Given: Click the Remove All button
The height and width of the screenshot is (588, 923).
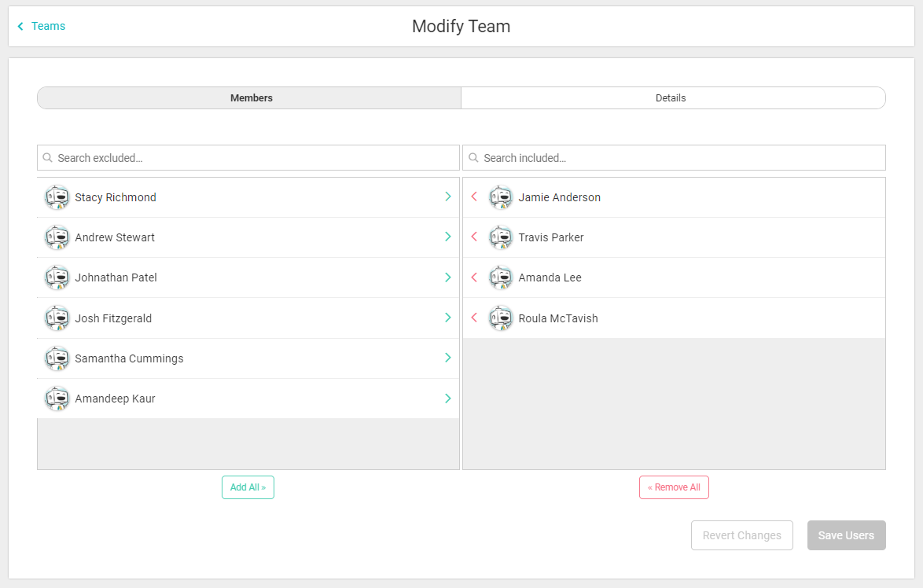Looking at the screenshot, I should coord(674,487).
